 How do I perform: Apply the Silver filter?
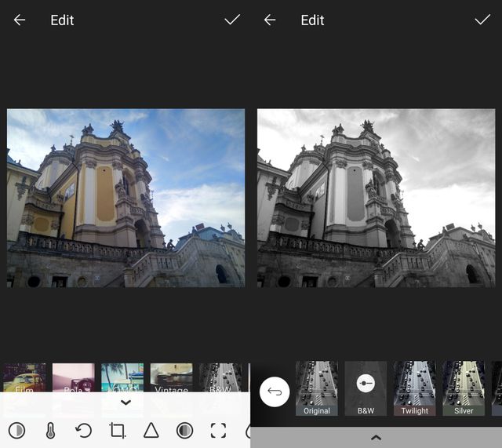464,388
